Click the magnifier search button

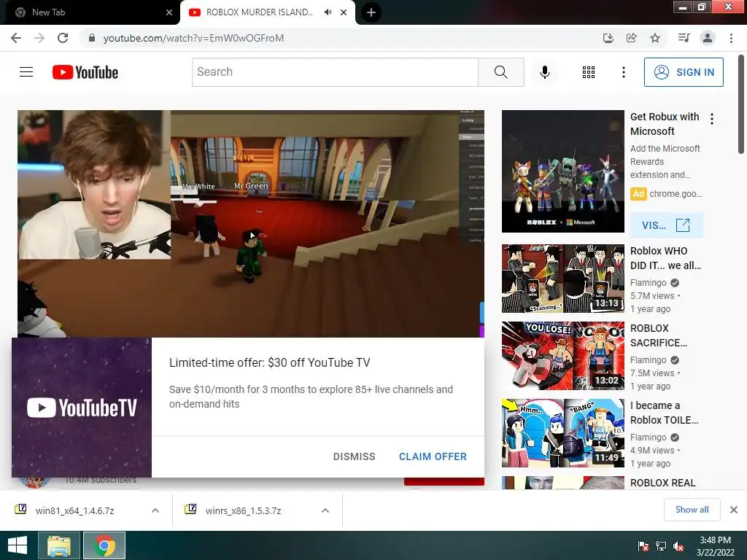click(x=500, y=72)
